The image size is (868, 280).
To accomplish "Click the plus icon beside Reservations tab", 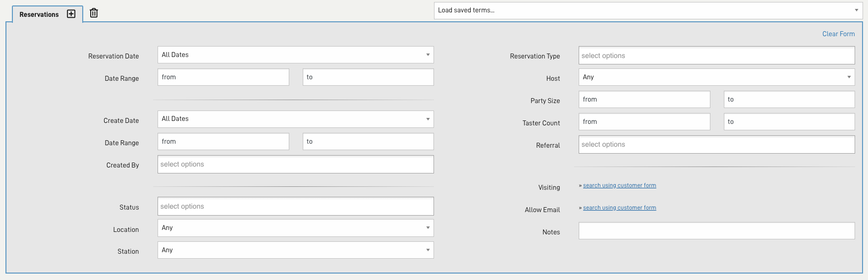I will click(x=71, y=14).
